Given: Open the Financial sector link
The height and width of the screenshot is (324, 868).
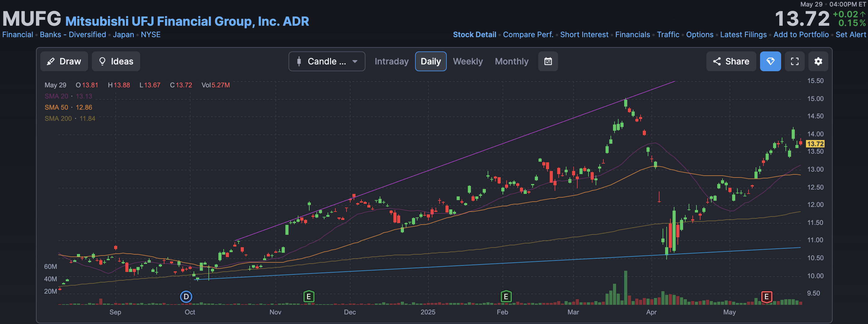Looking at the screenshot, I should click(17, 35).
